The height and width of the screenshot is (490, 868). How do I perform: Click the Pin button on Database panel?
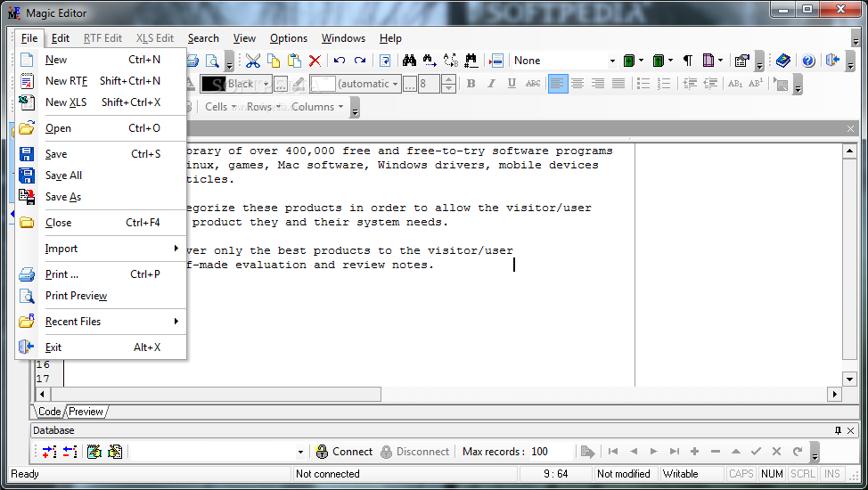tap(838, 430)
